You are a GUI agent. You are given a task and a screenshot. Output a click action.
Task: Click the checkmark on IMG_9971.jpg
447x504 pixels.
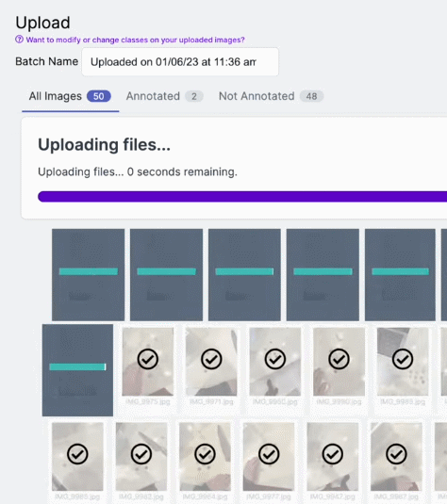[x=211, y=359]
